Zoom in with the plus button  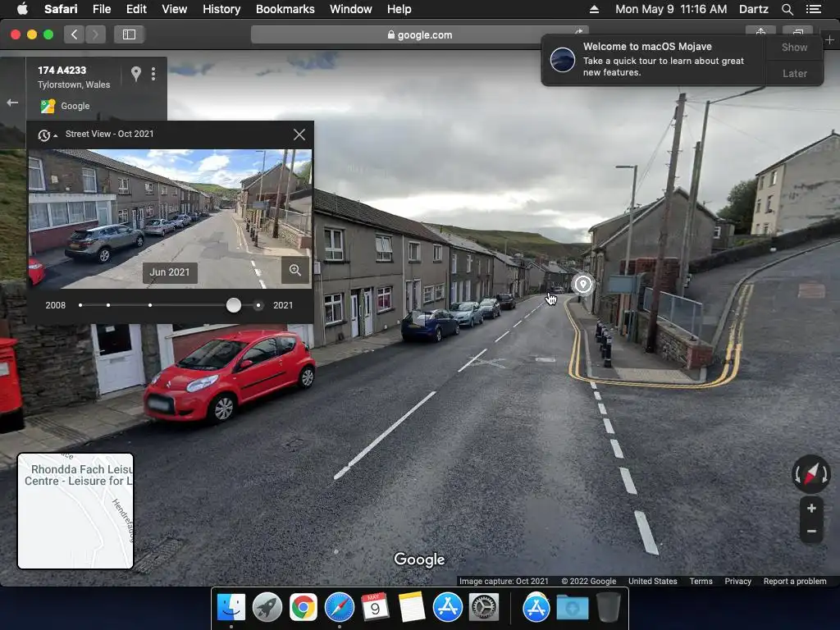pyautogui.click(x=811, y=509)
